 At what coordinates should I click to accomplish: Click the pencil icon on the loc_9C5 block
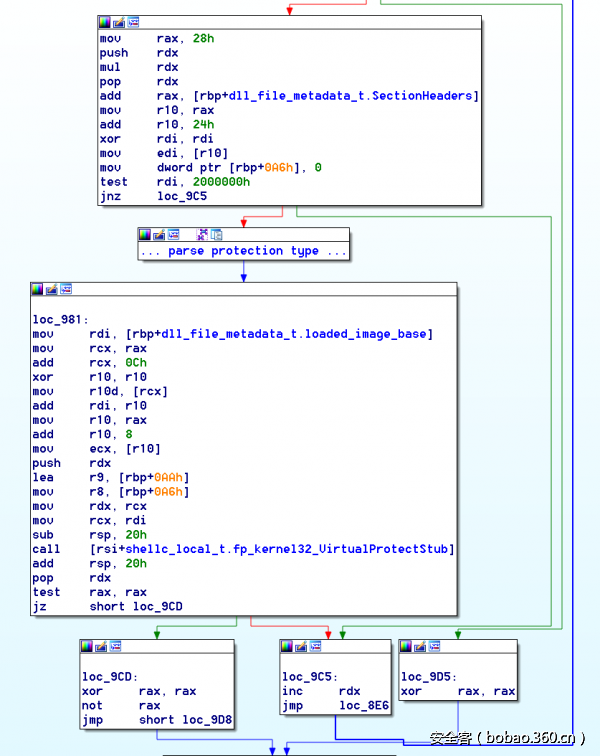300,647
